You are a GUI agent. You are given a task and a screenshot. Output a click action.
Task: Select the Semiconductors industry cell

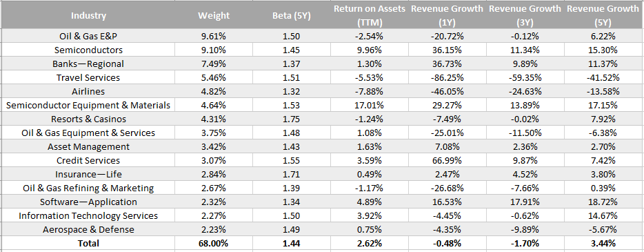click(88, 50)
